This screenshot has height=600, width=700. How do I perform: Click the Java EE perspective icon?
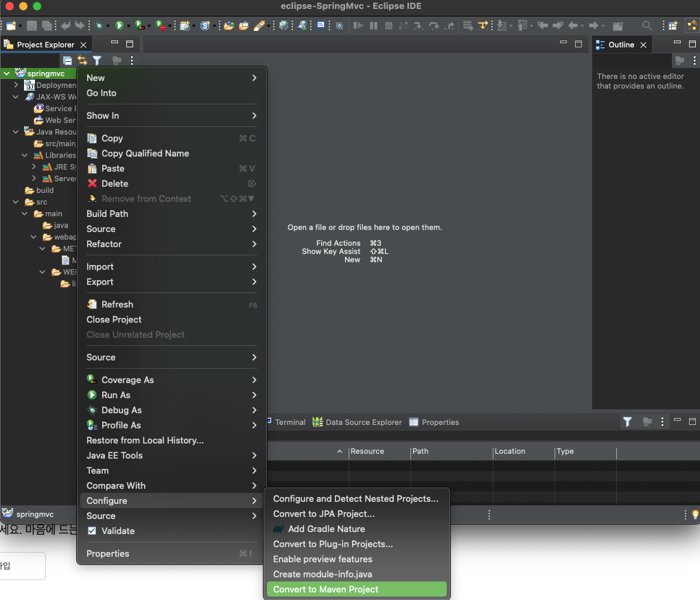point(692,26)
